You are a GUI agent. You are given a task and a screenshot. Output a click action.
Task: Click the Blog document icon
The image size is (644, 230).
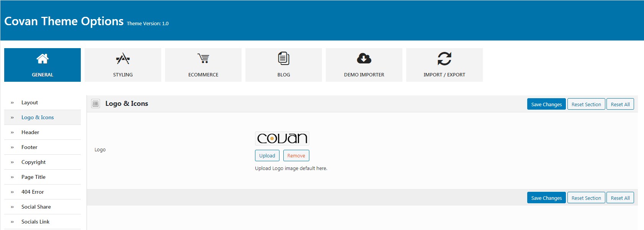(x=284, y=58)
